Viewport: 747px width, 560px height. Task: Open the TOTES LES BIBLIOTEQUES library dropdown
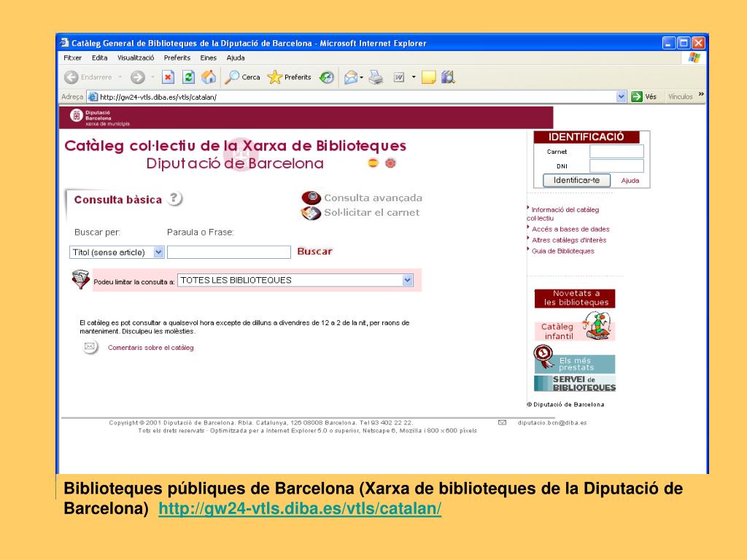pyautogui.click(x=407, y=280)
